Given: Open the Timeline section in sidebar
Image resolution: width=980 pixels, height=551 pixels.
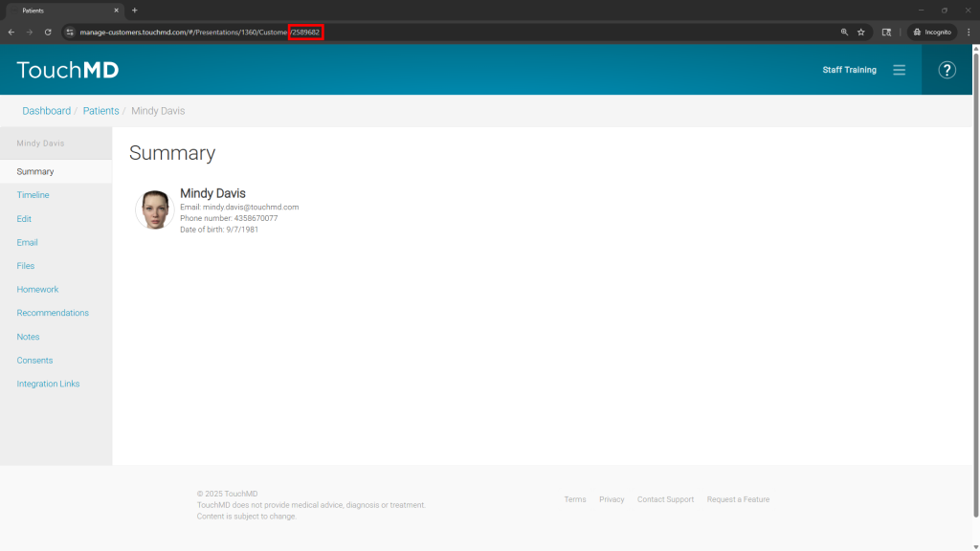Looking at the screenshot, I should pyautogui.click(x=33, y=195).
